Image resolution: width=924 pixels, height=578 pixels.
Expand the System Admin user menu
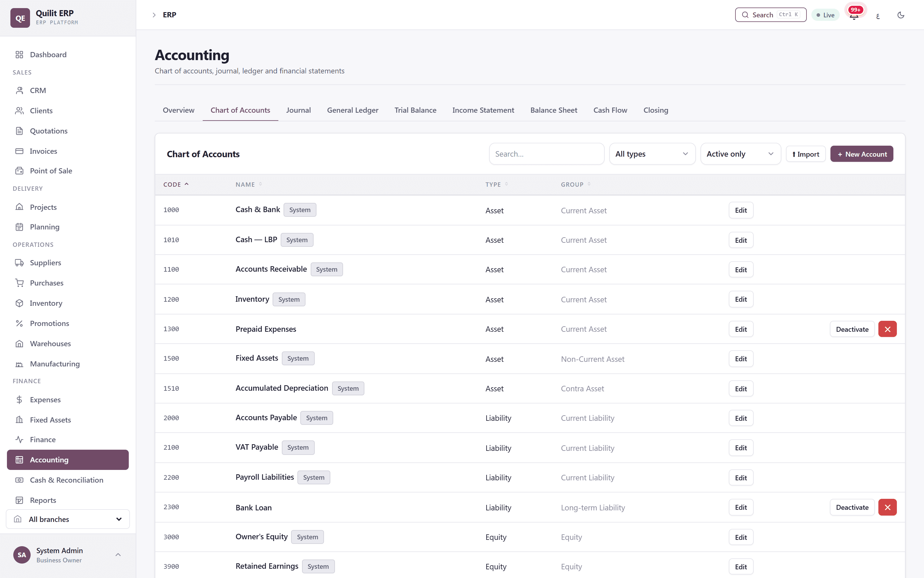click(68, 555)
